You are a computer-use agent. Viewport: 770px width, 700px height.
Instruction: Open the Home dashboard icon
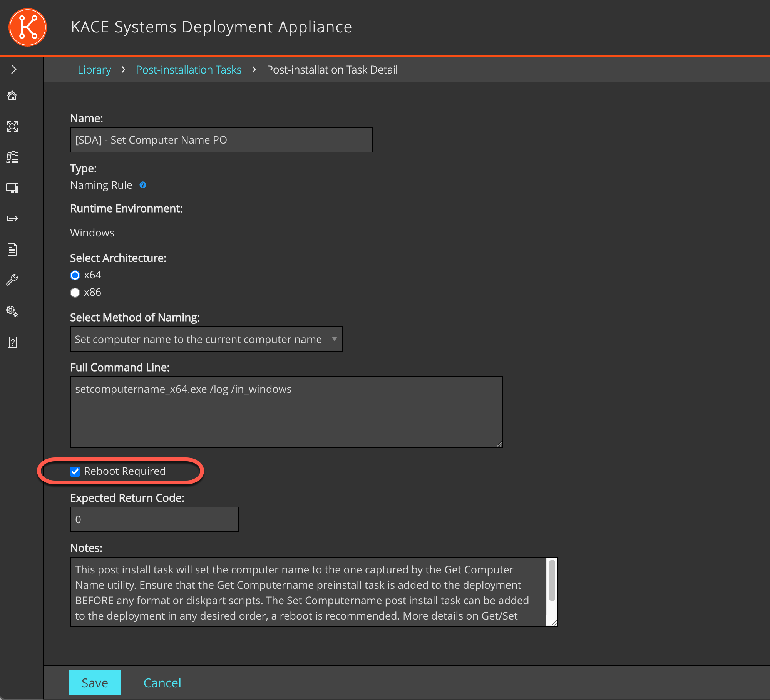coord(13,95)
